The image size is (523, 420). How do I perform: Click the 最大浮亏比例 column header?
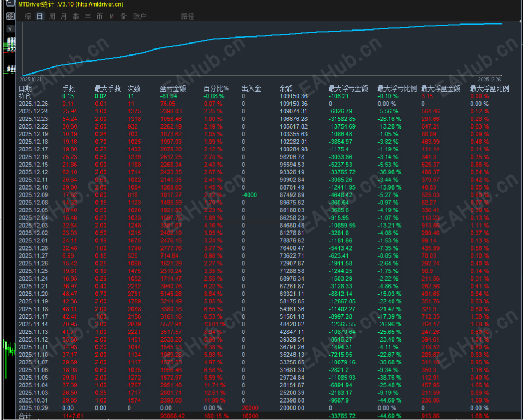(397, 88)
